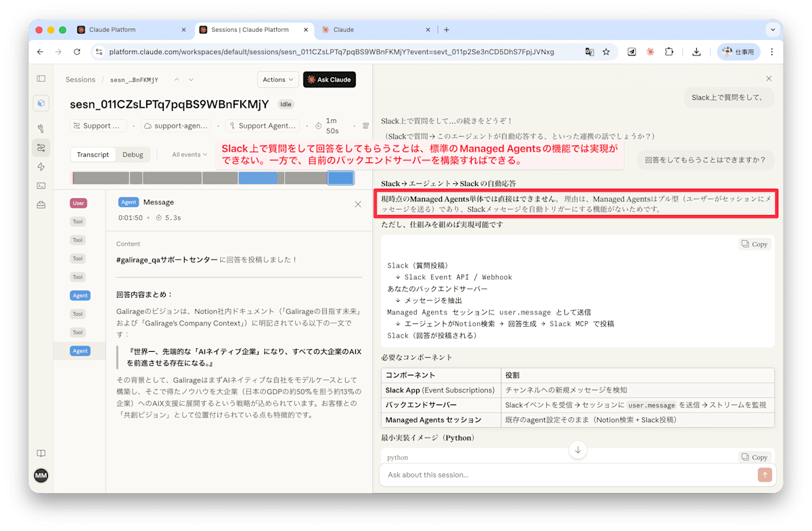Focus the Ask about this session input
812x531 pixels.
(568, 475)
